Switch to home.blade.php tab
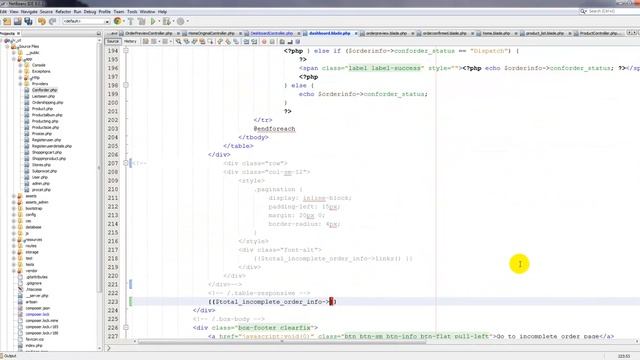The height and width of the screenshot is (360, 640). pos(496,33)
